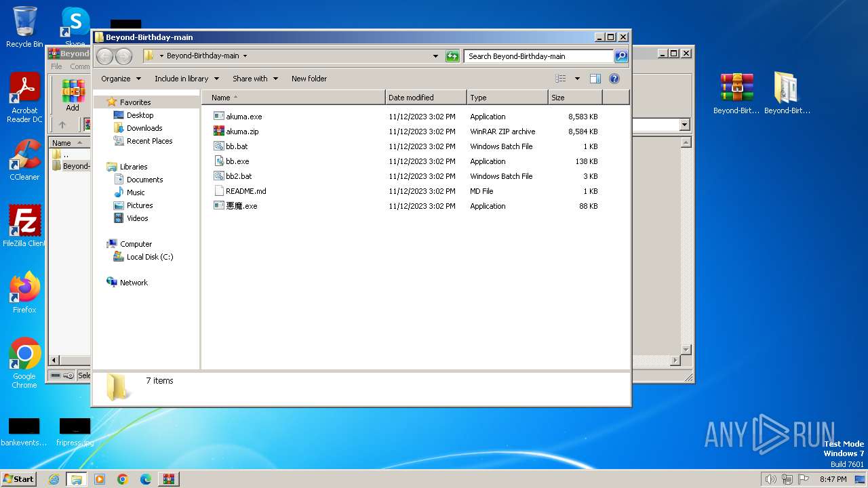Open FileZilla Client desktop shortcut

coord(24,226)
